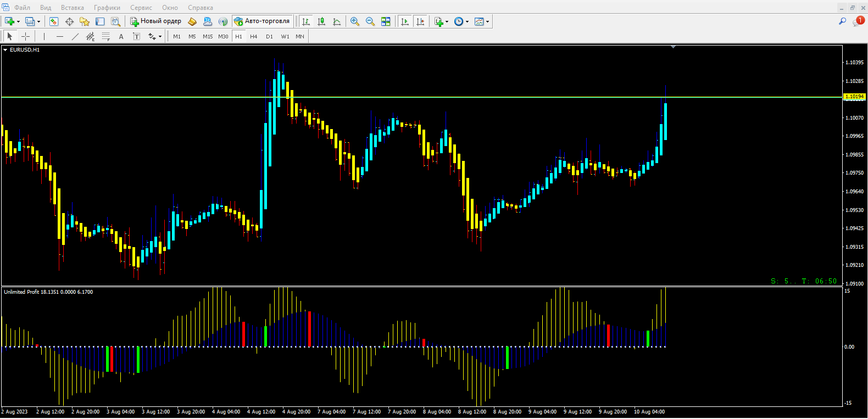Open the Графики menu

click(107, 8)
